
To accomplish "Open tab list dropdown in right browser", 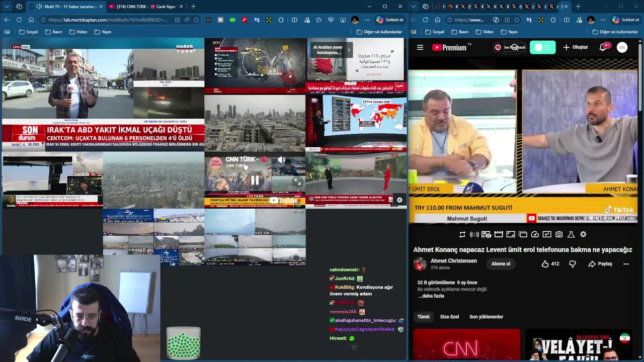I will [413, 7].
